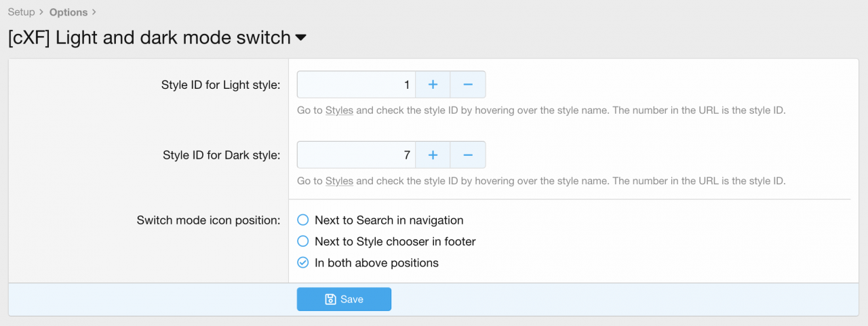Decrease the Light style ID with minus
The height and width of the screenshot is (326, 868).
pos(468,85)
